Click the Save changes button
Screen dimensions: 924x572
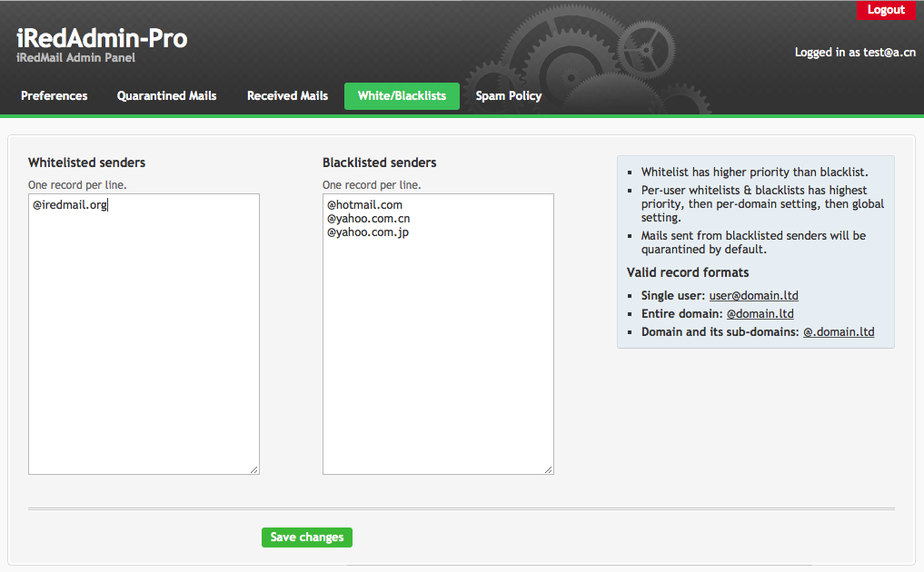(x=307, y=537)
